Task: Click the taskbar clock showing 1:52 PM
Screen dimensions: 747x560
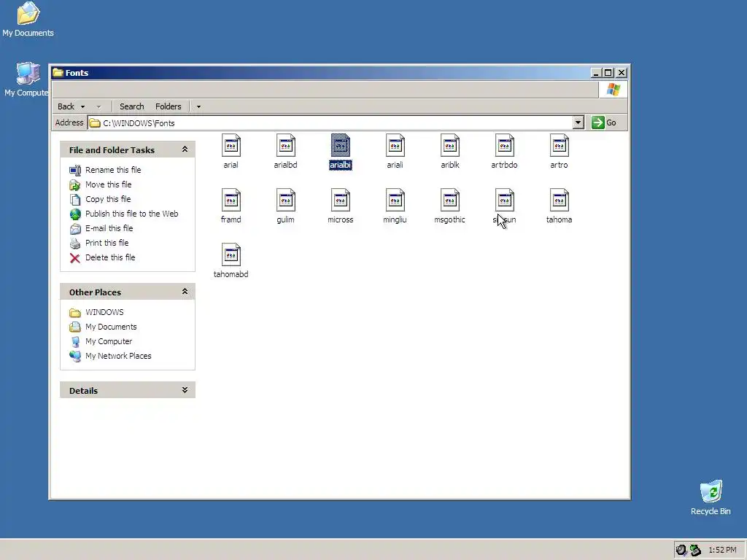Action: [x=722, y=550]
